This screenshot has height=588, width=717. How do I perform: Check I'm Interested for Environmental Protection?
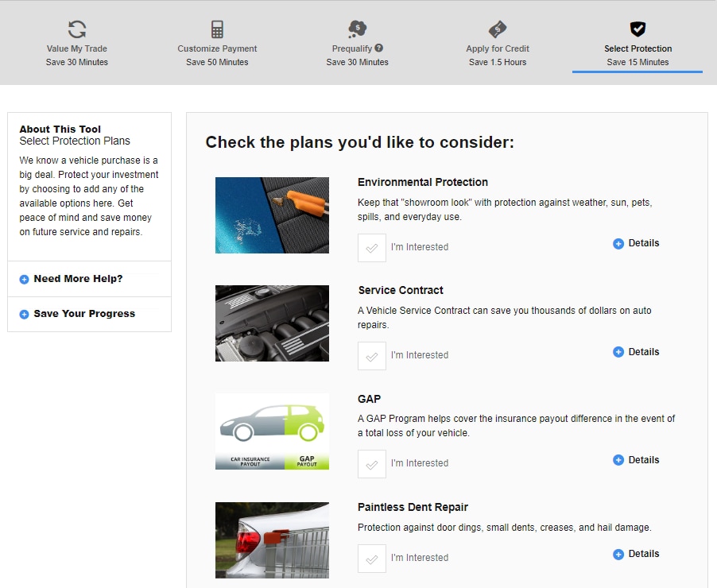[x=372, y=248]
